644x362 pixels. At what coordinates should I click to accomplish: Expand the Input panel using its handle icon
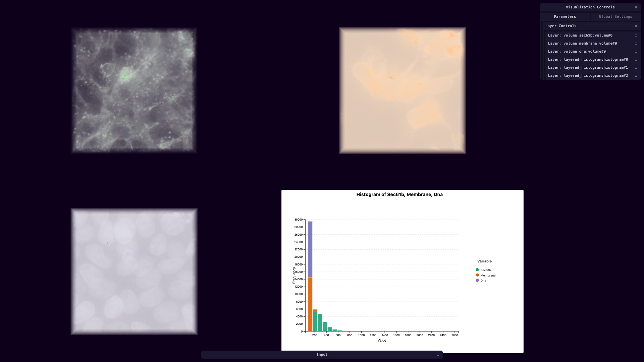click(x=438, y=355)
